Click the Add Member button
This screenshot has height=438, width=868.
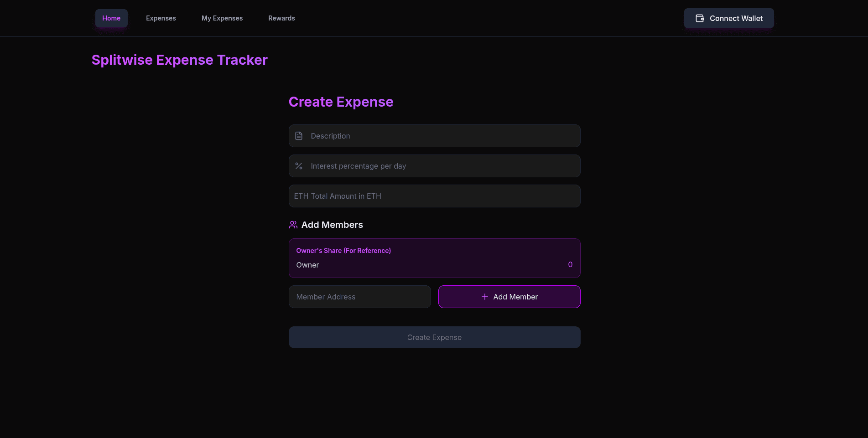pyautogui.click(x=509, y=297)
